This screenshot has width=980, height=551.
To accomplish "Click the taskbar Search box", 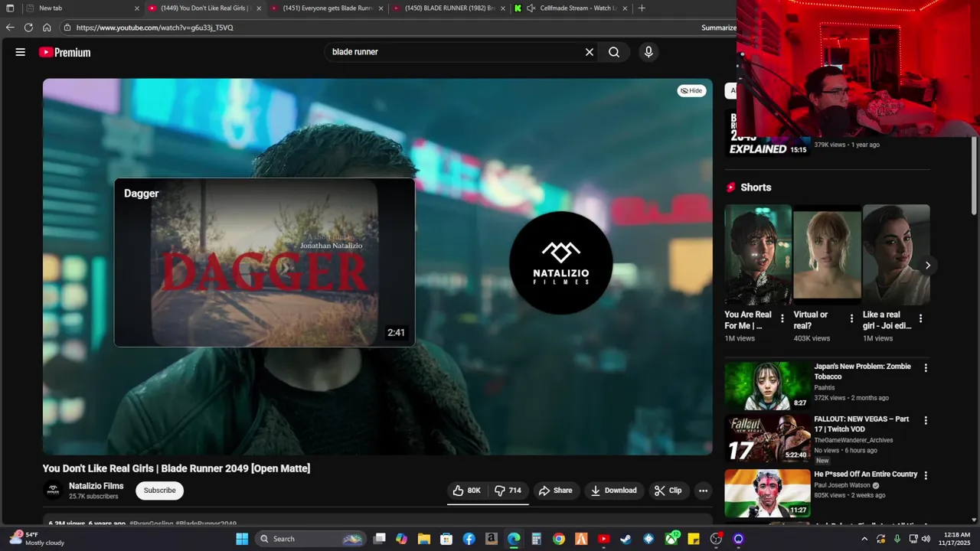I will 311,539.
